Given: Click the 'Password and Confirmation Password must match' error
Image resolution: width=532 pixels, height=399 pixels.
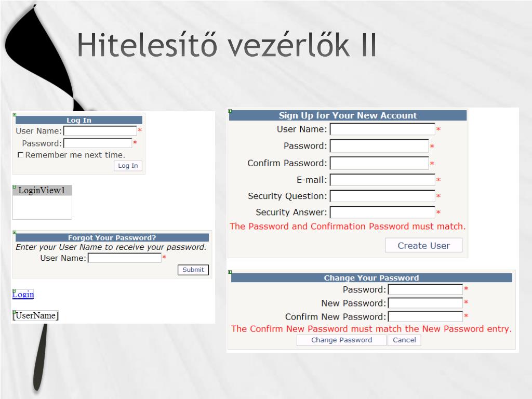Looking at the screenshot, I should pos(348,227).
